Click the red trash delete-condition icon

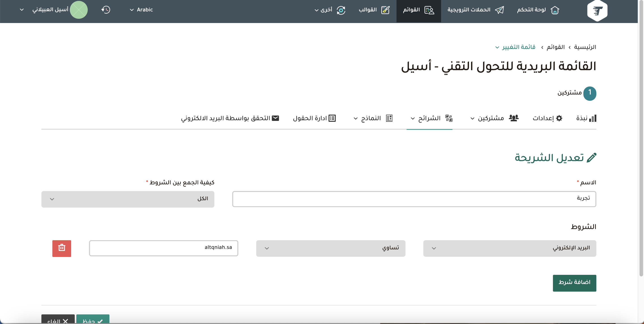pos(62,248)
